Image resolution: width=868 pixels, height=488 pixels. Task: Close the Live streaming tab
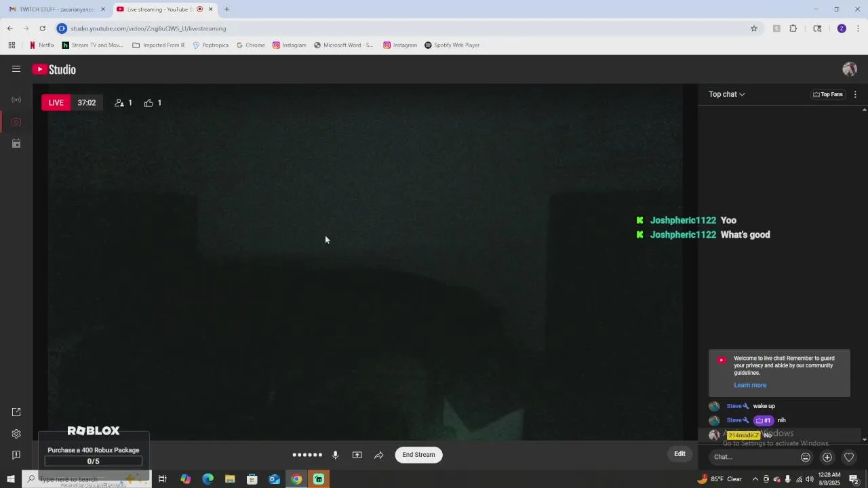(210, 9)
